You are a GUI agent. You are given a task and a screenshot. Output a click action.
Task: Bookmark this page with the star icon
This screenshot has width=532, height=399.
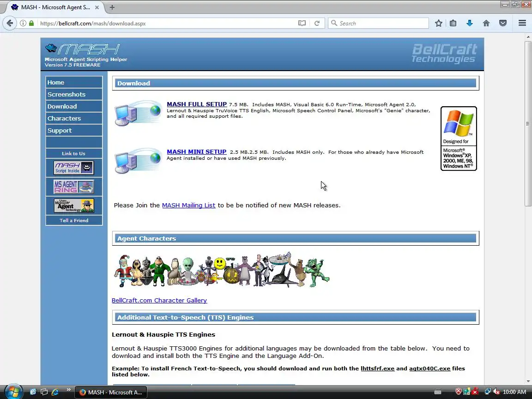pyautogui.click(x=438, y=23)
